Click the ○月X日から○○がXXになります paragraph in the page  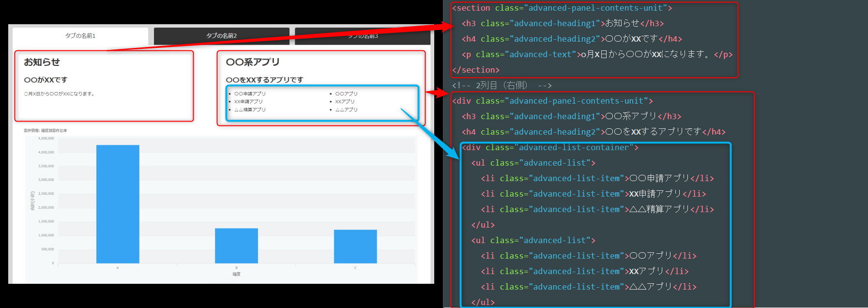click(x=59, y=94)
